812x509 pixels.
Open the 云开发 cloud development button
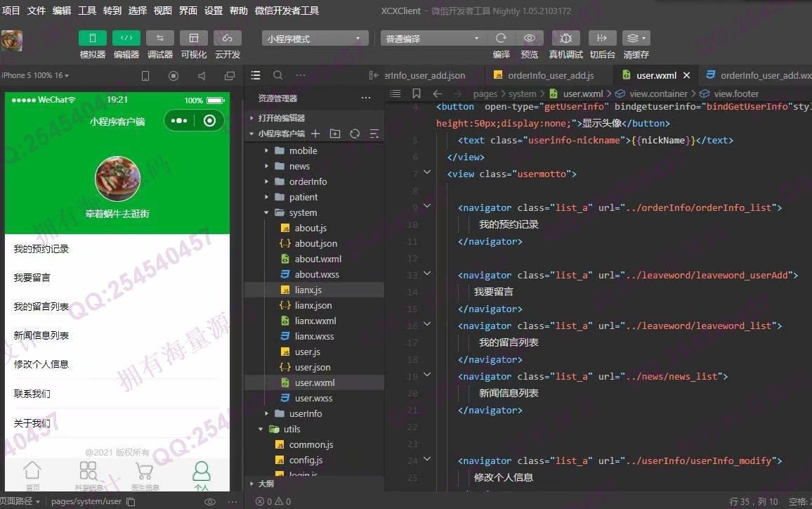click(x=228, y=38)
